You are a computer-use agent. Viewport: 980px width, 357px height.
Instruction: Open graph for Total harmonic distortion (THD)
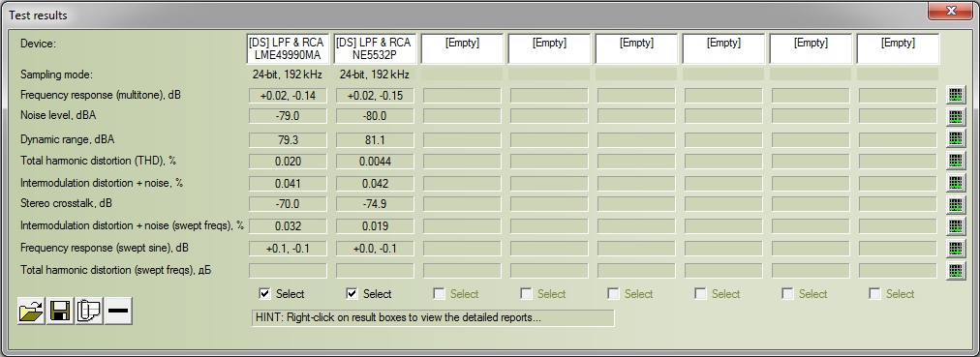coord(956,161)
